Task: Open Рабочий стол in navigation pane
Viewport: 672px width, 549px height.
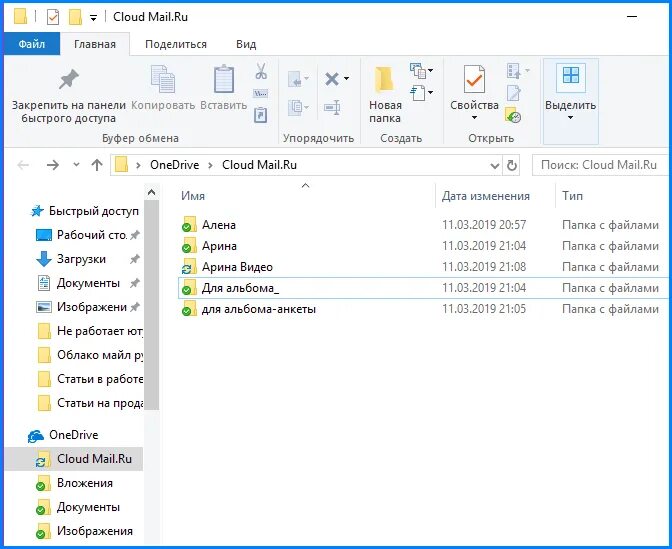Action: pos(91,235)
